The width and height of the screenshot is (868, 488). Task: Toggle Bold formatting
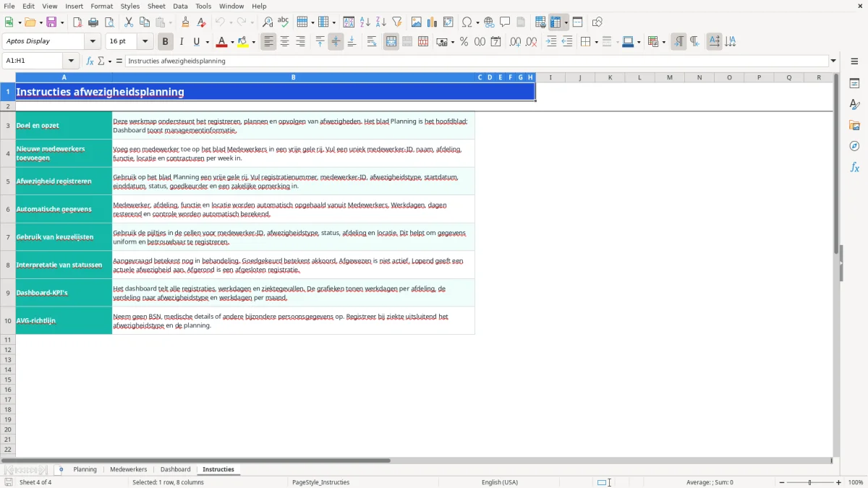166,42
